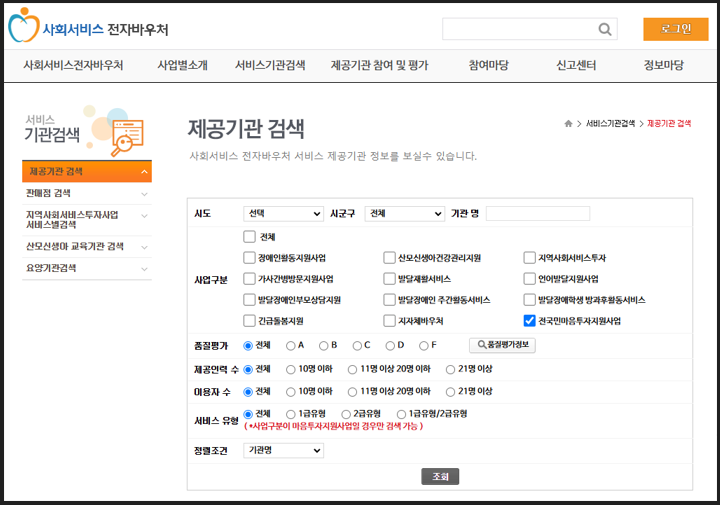
Task: Open the 제공기관 참여 및 평가 menu
Action: (379, 65)
